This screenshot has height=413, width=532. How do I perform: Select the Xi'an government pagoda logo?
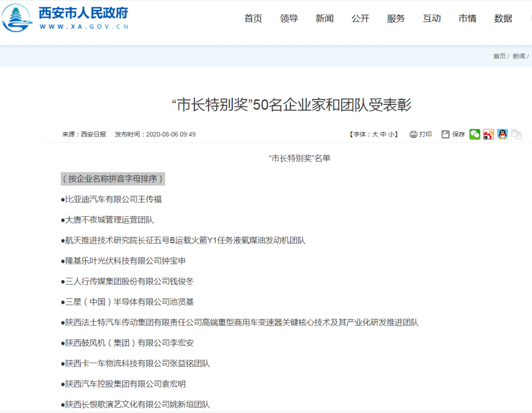coord(17,19)
